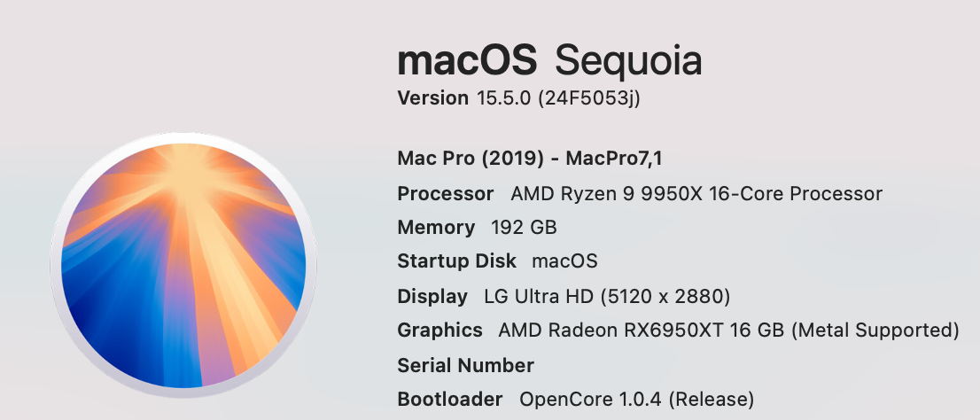Click the Serial Number label
This screenshot has width=980, height=420.
(465, 365)
